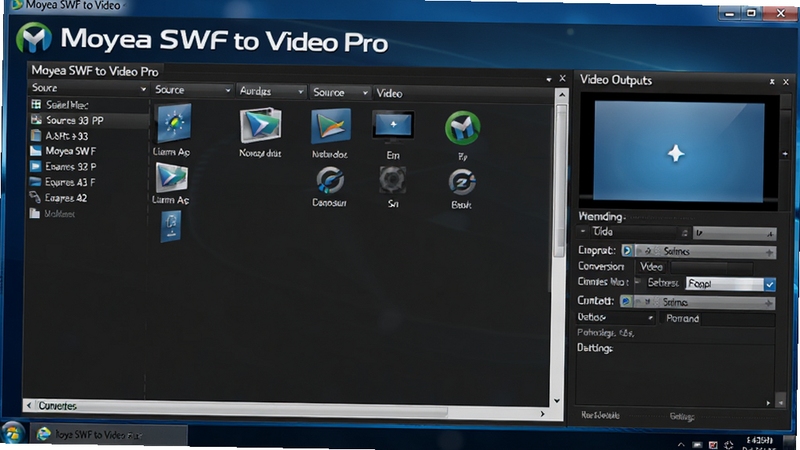The image size is (800, 450).
Task: Click the vertical scrollbar thumb
Action: click(x=561, y=180)
